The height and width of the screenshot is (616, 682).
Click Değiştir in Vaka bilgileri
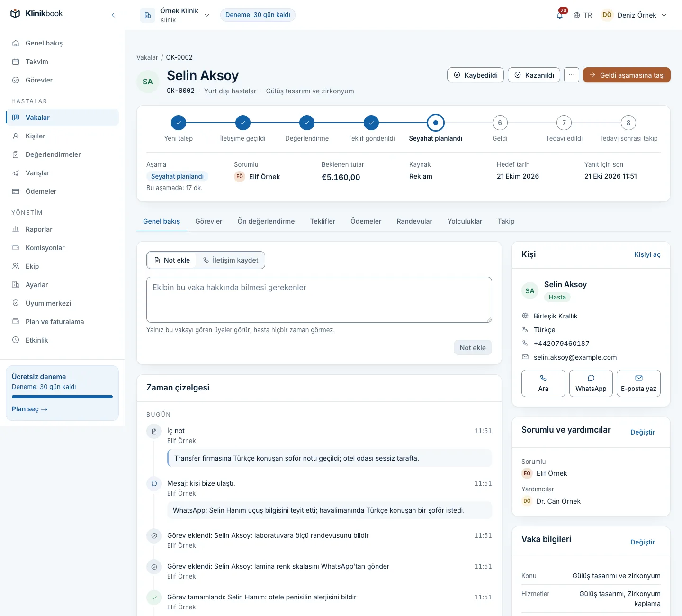643,542
